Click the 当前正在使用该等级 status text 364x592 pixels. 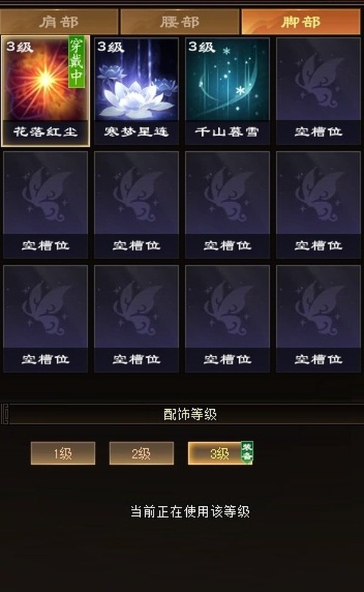190,512
